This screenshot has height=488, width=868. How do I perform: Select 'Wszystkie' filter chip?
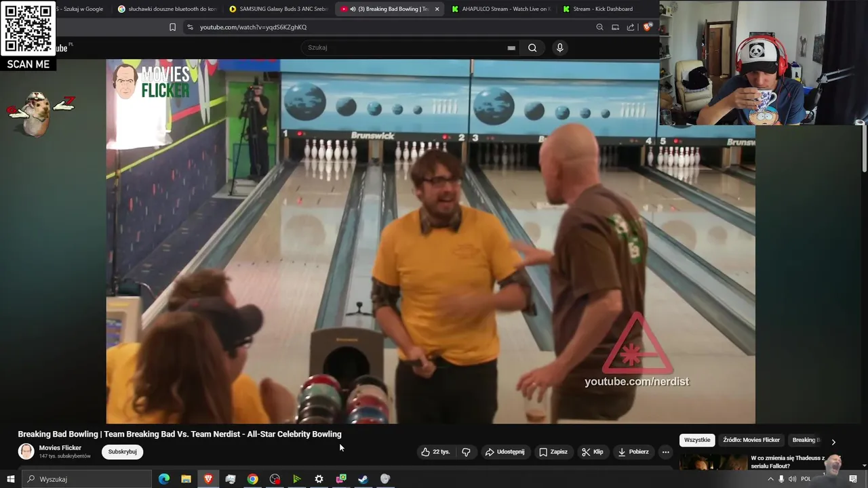click(697, 440)
